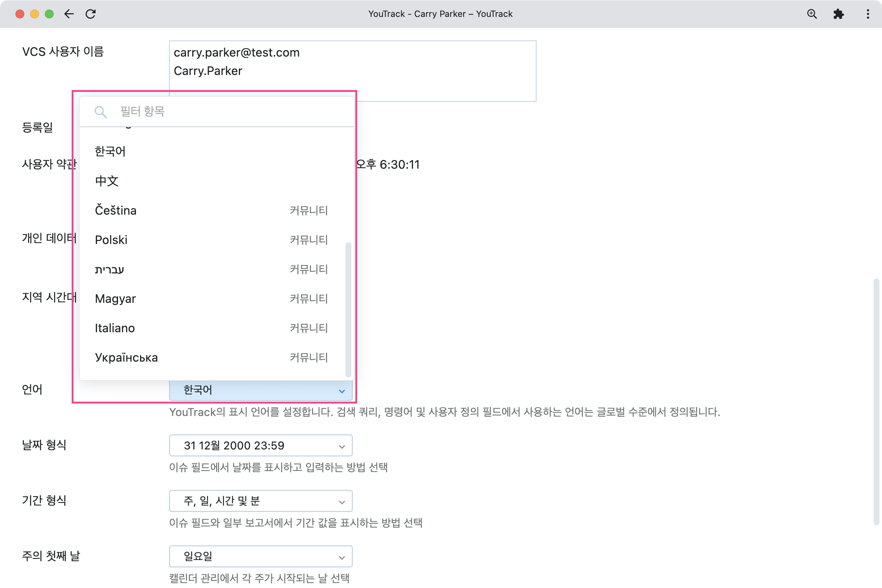
Task: Click the browser back navigation arrow
Action: (x=69, y=14)
